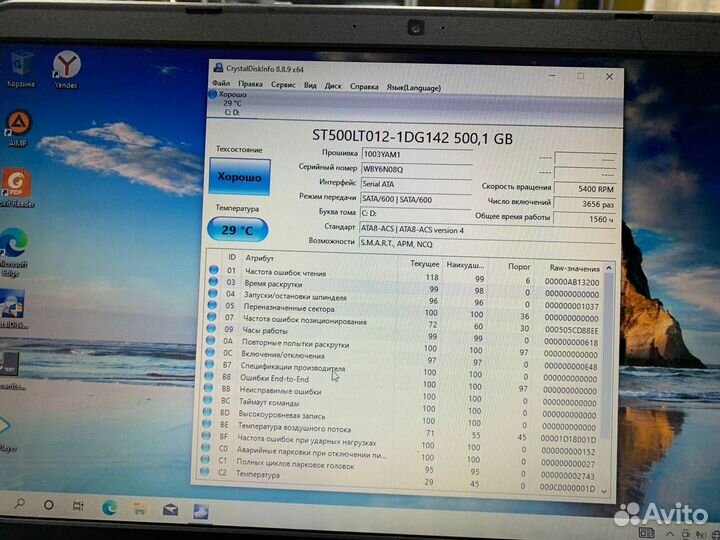
Task: Click raw value 000505CD88EE
Action: 572,330
